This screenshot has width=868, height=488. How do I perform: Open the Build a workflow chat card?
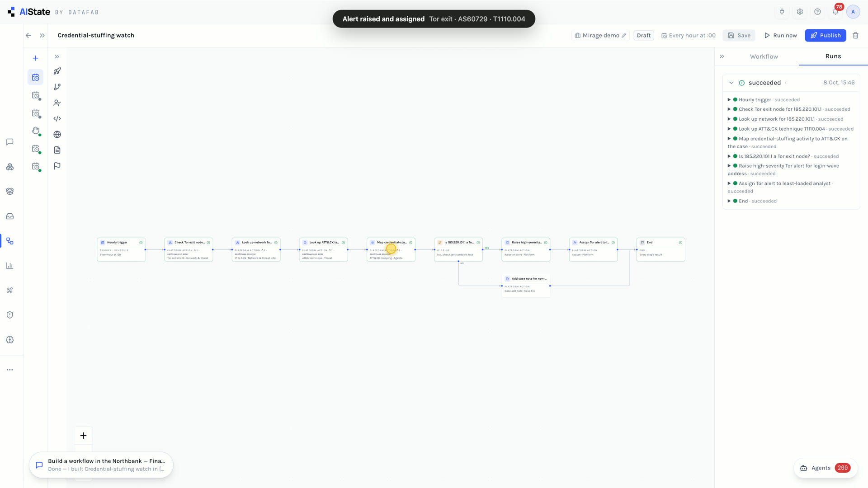point(101,465)
